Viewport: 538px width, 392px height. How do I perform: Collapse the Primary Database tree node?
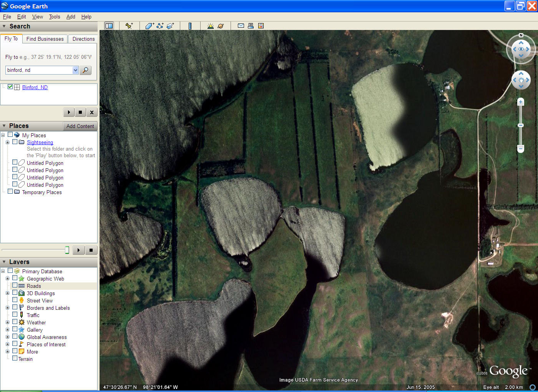point(3,271)
